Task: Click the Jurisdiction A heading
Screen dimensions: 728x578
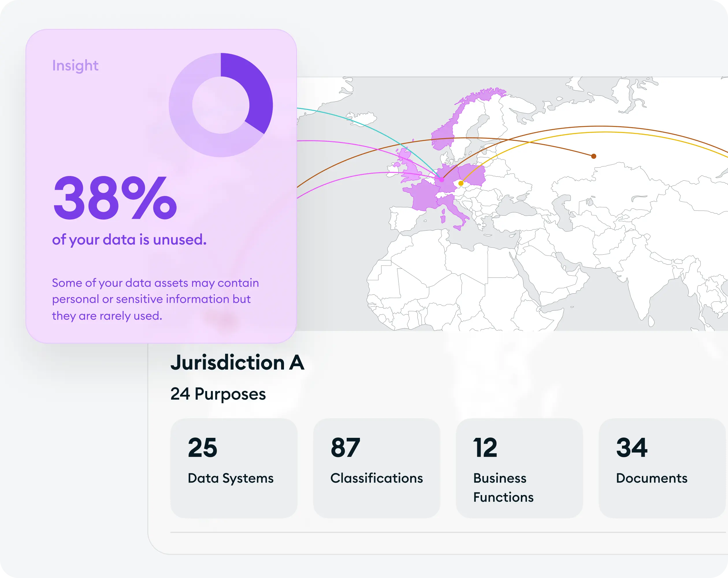Action: pos(237,362)
